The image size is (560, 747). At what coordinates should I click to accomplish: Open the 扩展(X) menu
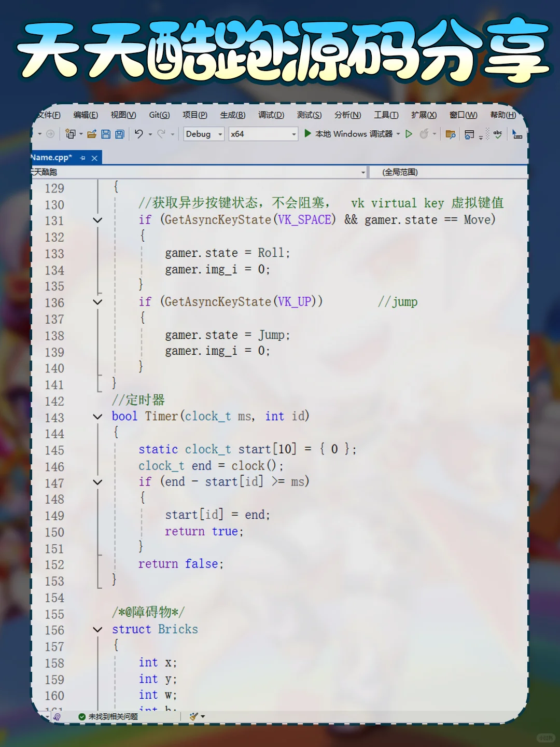[424, 115]
